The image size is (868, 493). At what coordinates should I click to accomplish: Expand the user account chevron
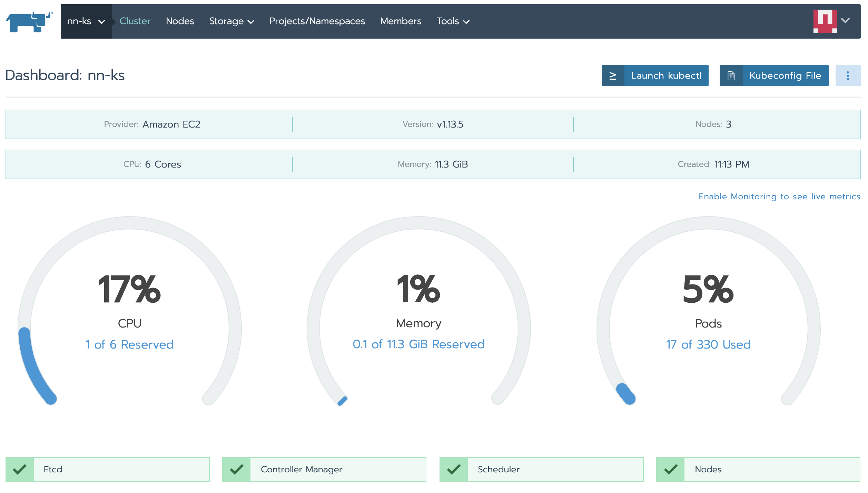[846, 21]
